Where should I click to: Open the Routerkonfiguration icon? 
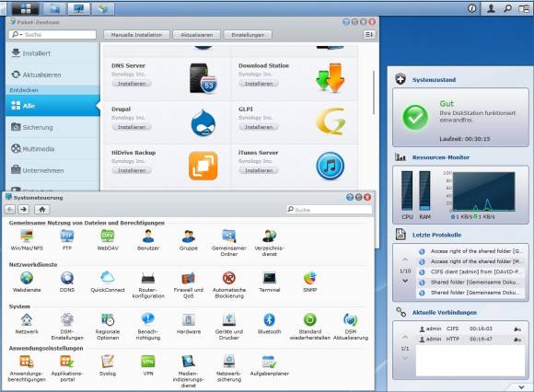coord(148,278)
